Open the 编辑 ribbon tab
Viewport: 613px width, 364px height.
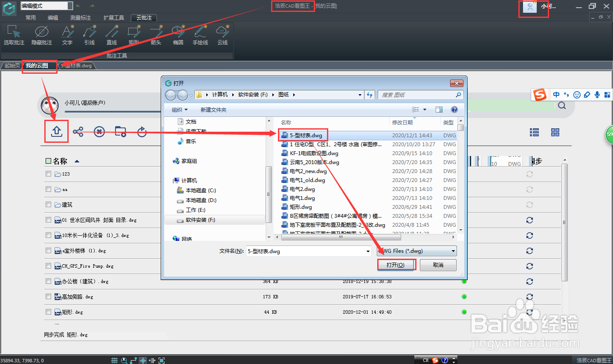(x=53, y=17)
